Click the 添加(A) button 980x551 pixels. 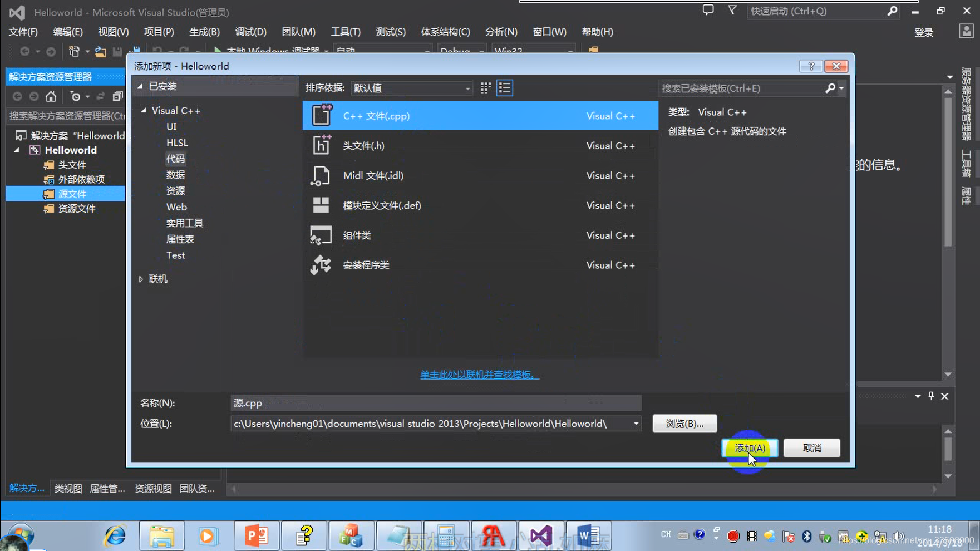click(x=750, y=448)
